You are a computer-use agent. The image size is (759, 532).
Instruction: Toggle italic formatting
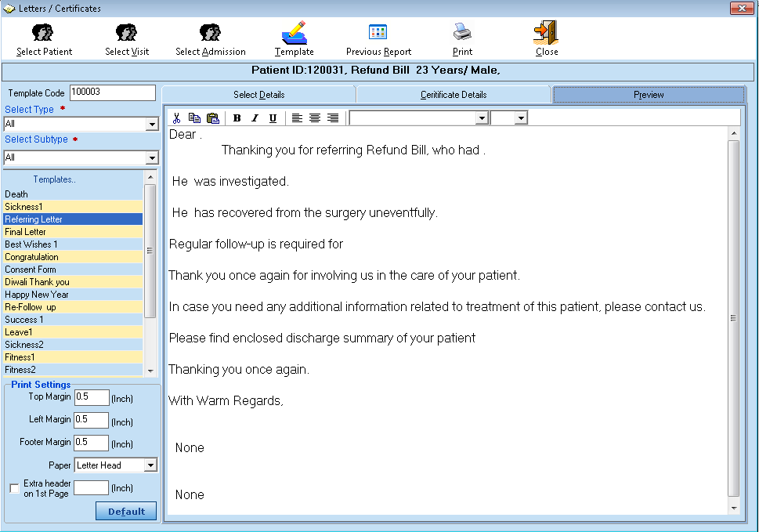(255, 118)
